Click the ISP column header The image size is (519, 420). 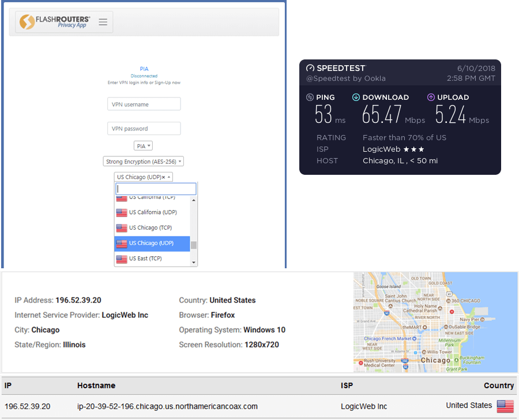click(347, 385)
